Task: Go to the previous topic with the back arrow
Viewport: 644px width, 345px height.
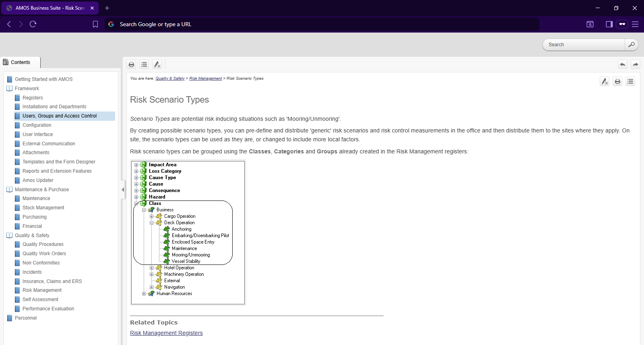Action: [623, 64]
